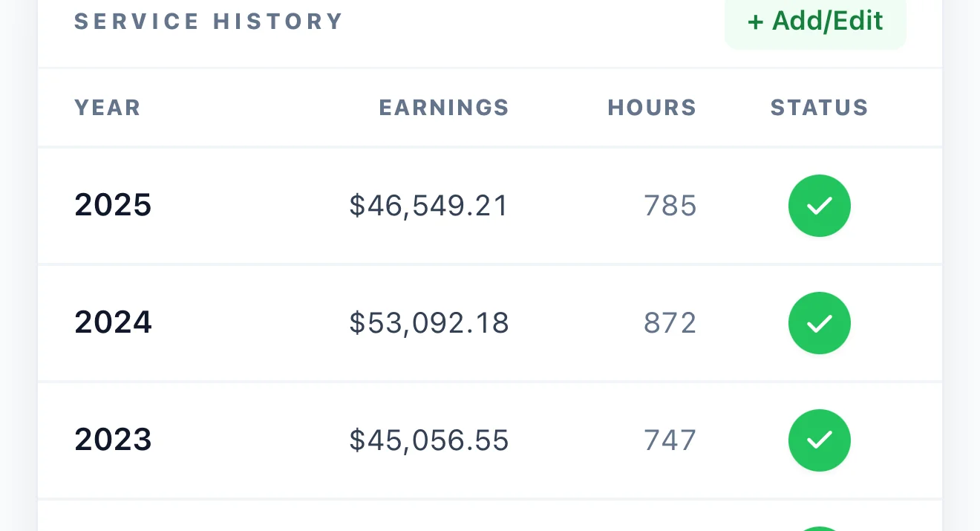Screen dimensions: 980x531
Task: Select the 785 hours value
Action: tap(670, 206)
